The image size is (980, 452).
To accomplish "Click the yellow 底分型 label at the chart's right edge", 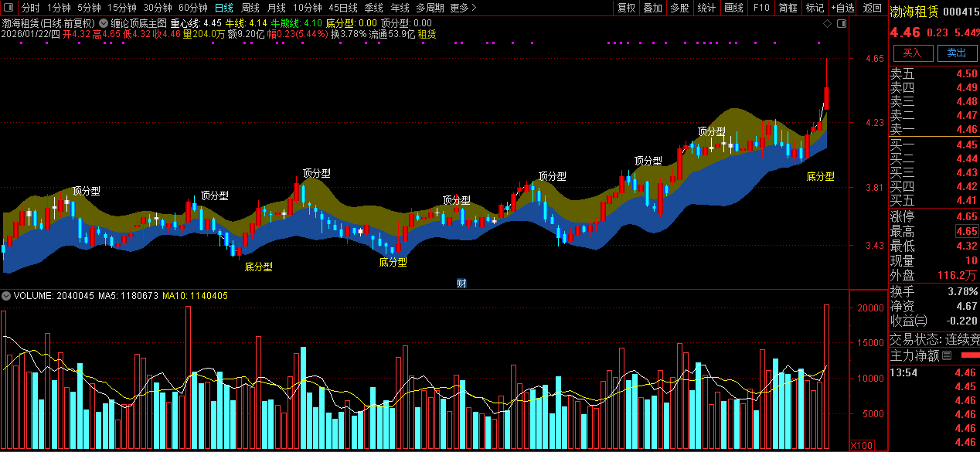I will pos(820,176).
